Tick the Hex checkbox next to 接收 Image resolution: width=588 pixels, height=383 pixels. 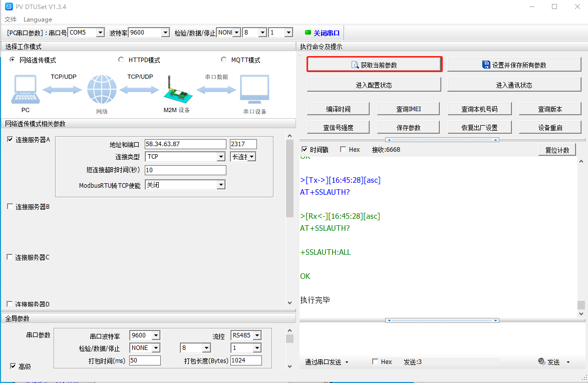[x=343, y=149]
